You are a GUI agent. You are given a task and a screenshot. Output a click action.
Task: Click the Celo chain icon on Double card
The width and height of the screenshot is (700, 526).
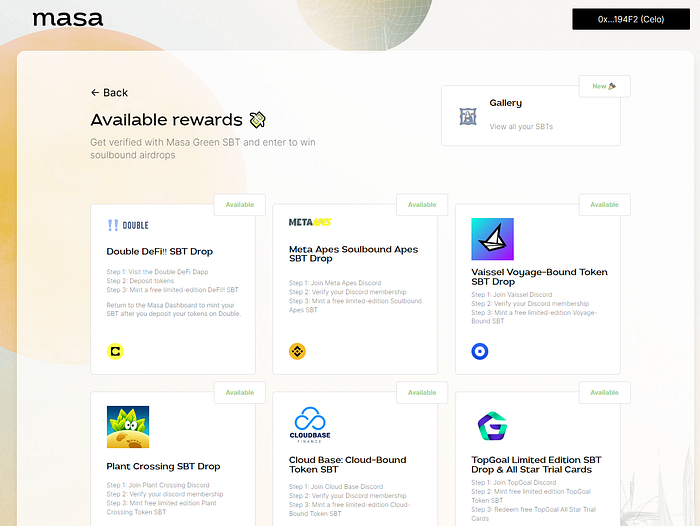pos(115,351)
